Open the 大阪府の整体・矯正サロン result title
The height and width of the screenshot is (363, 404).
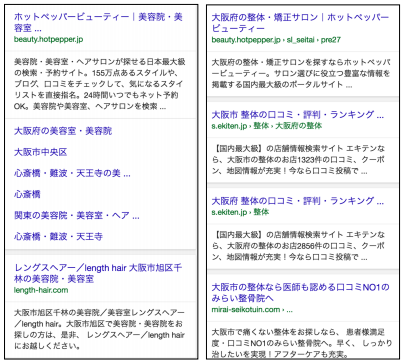point(300,22)
